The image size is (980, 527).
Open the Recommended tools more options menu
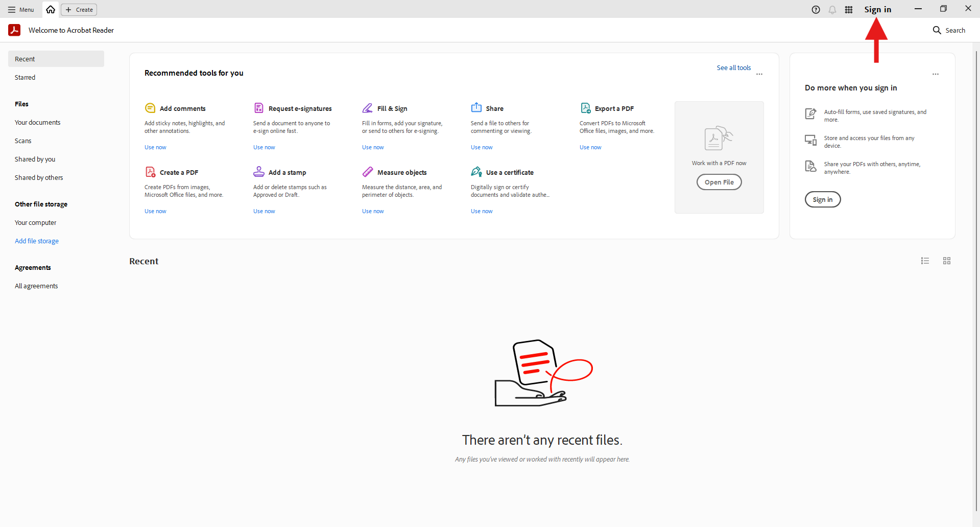coord(759,74)
